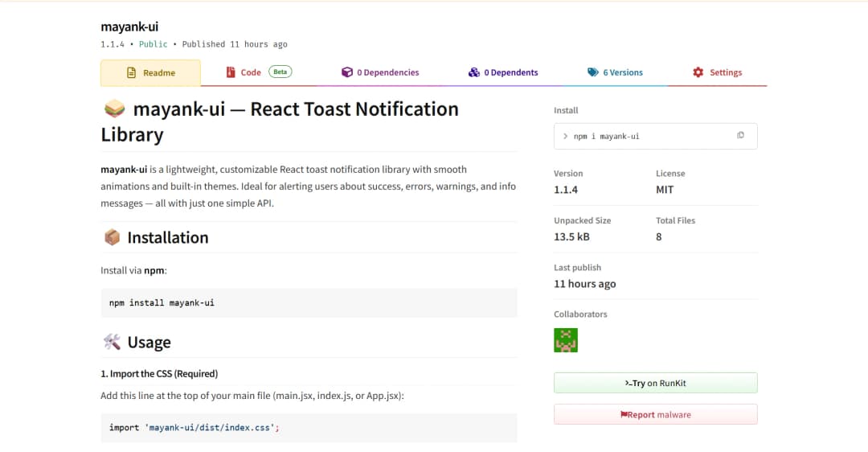Click the Total Files value '8'
This screenshot has height=452, width=868.
tap(659, 236)
